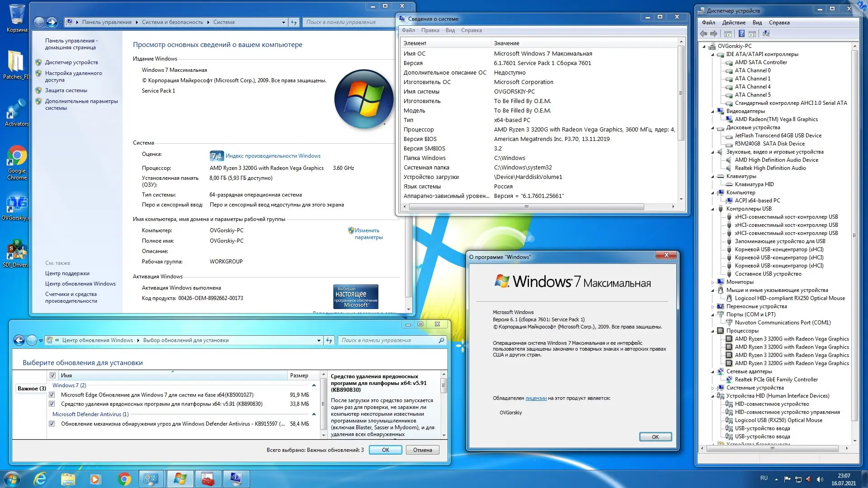Open the Вид menu in System Information

[450, 30]
